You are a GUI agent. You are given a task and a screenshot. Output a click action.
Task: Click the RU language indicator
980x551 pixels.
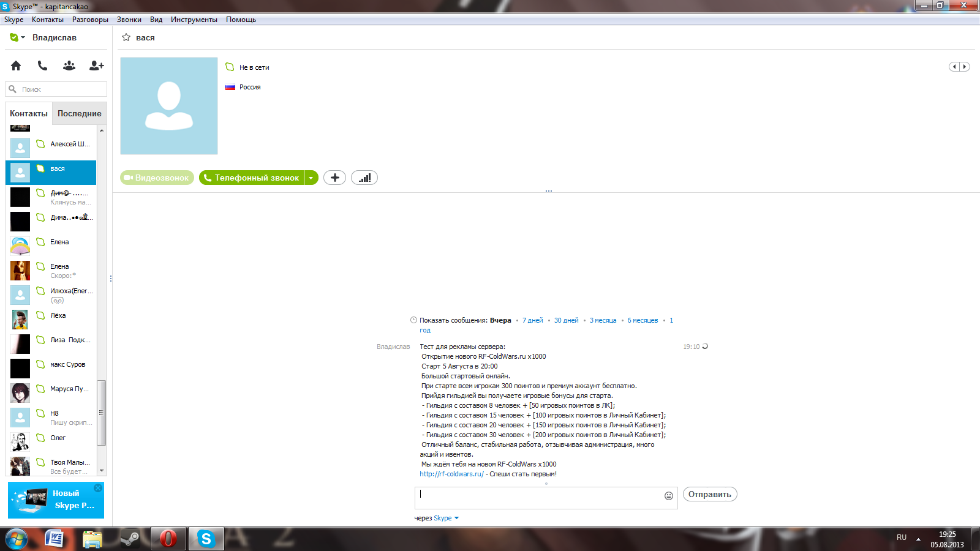click(x=902, y=538)
